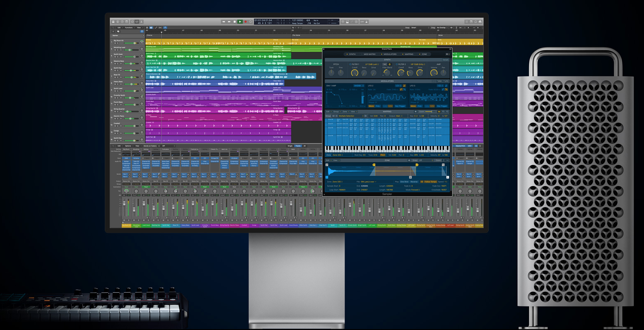Open loop Mode Forward dropdown
Image resolution: width=644 pixels, height=330 pixels.
coord(415,190)
